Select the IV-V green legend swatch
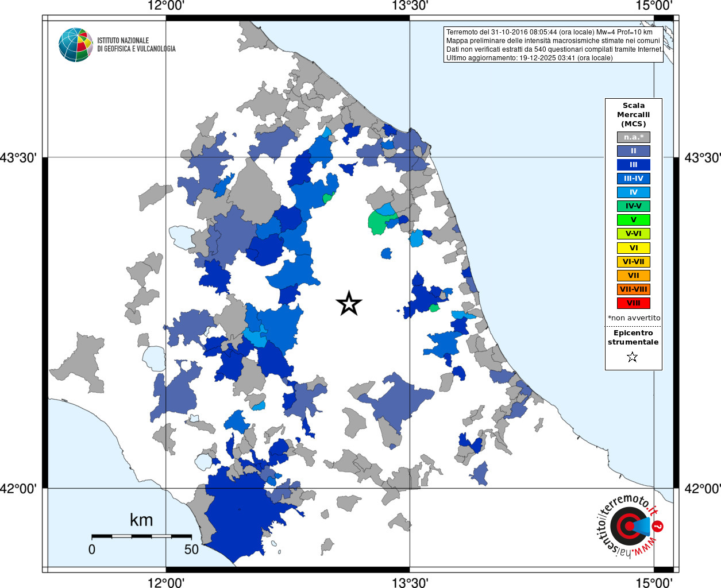This screenshot has width=721, height=588. tap(634, 206)
